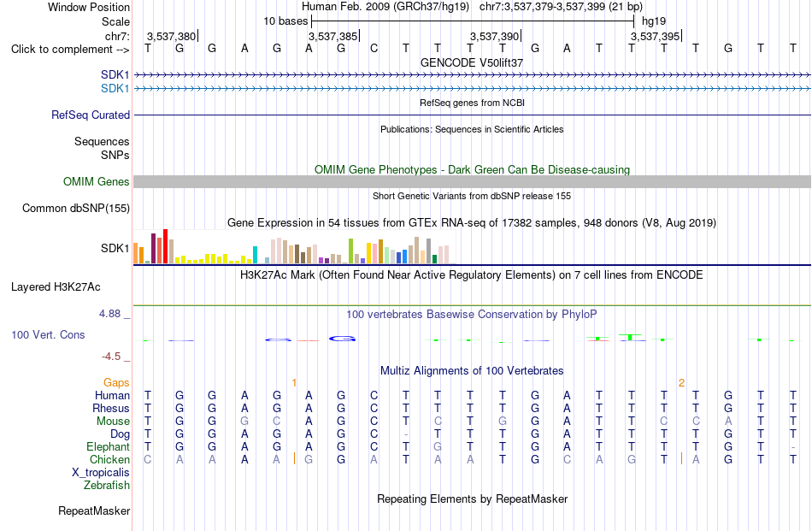Select the X_tropicalis alignment row label

101,473
